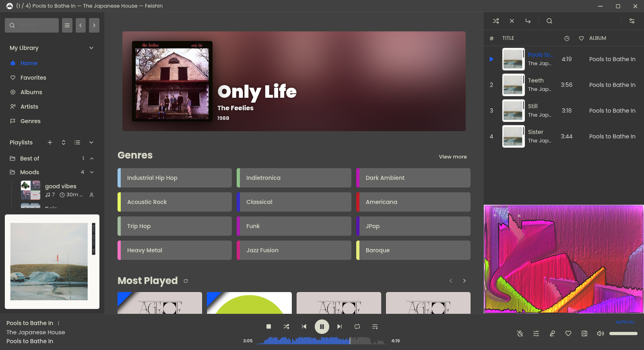Open Albums in the sidebar

tap(31, 92)
